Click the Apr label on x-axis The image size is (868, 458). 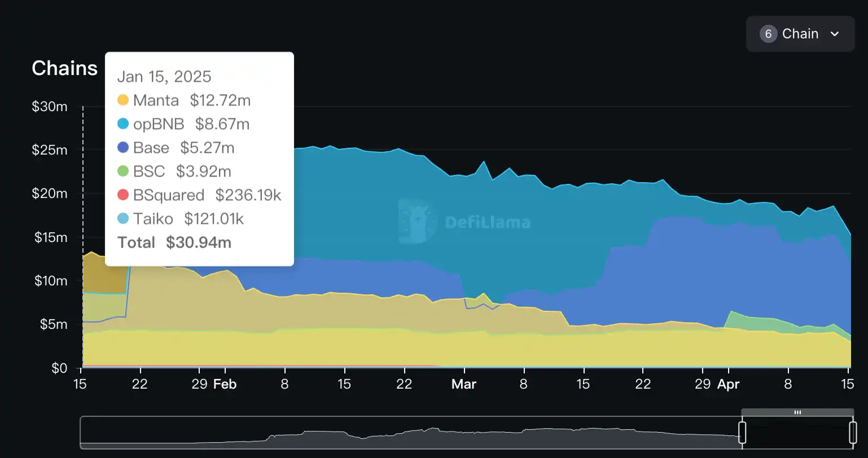pos(728,384)
